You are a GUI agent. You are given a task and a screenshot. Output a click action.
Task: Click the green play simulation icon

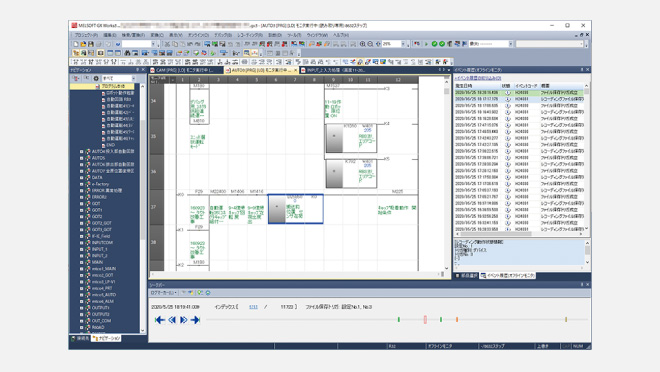click(426, 44)
